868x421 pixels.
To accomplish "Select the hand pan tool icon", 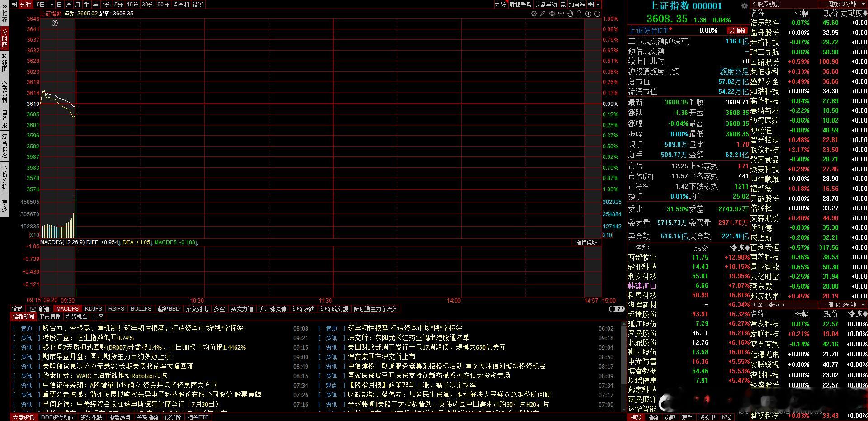I will [x=570, y=14].
